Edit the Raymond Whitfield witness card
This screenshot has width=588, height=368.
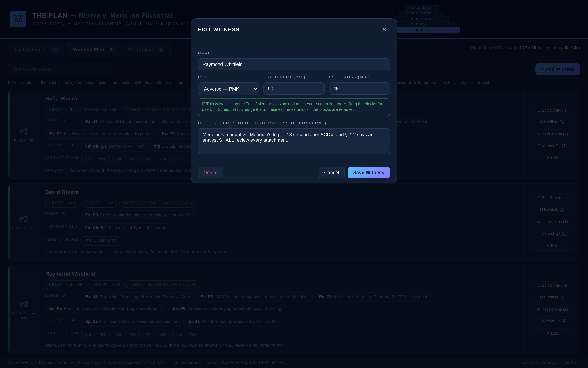552,333
